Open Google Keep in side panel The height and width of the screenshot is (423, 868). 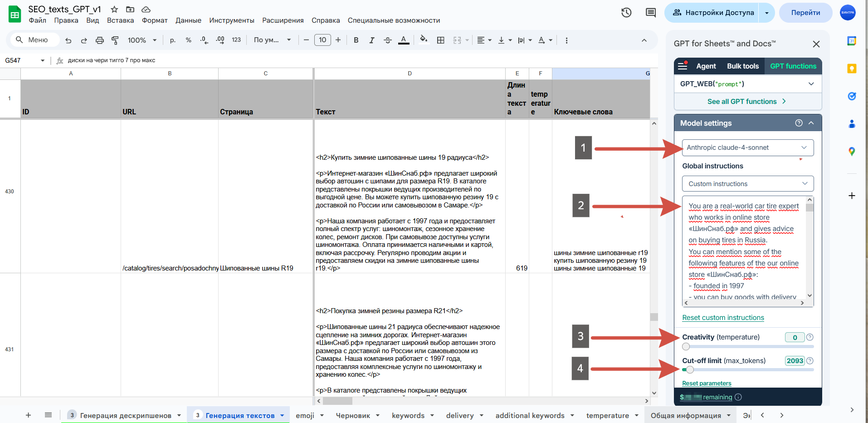click(852, 69)
